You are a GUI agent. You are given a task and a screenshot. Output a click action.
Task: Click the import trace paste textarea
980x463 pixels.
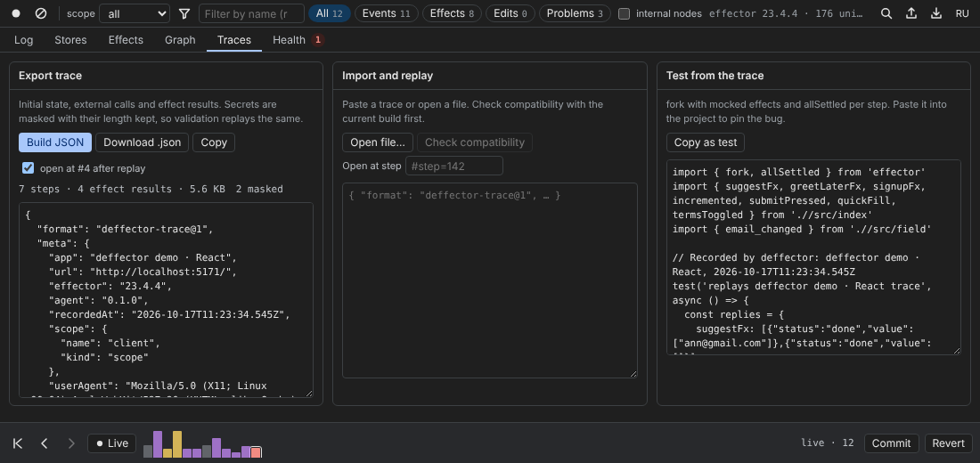[x=490, y=280]
